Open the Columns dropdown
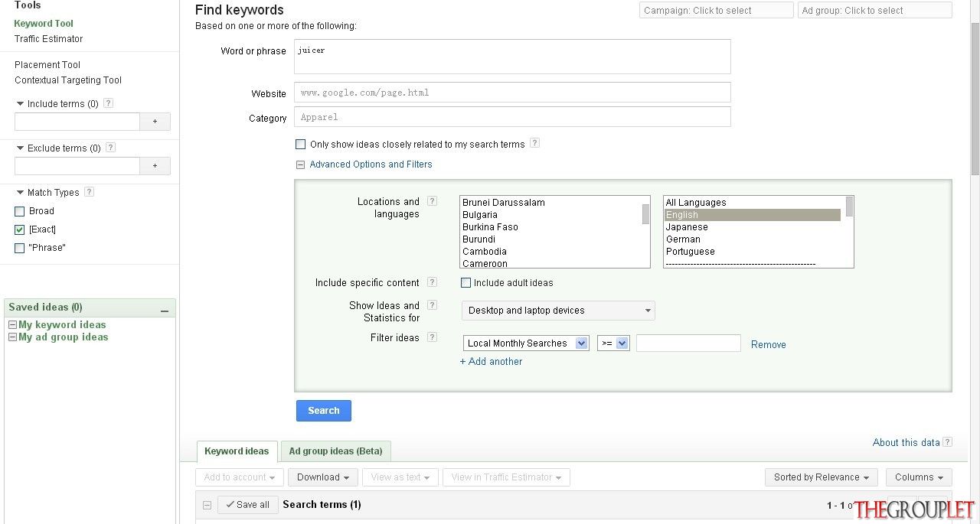 (x=920, y=477)
